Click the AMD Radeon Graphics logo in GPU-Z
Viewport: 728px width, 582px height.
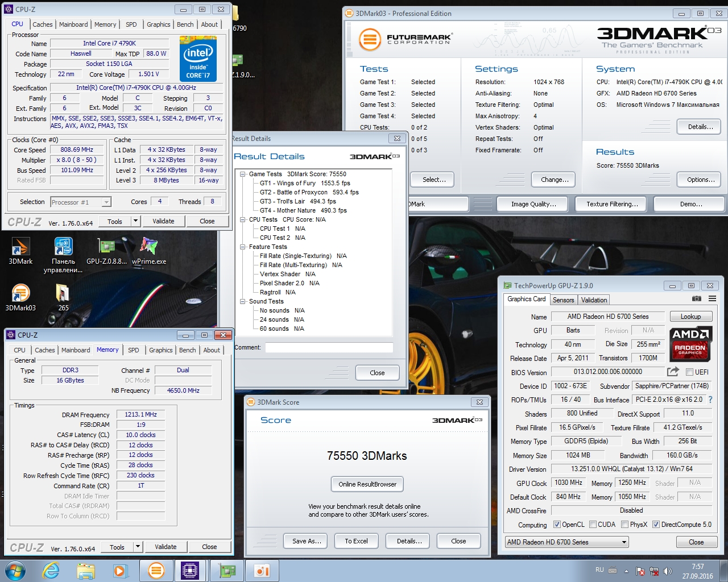[690, 343]
